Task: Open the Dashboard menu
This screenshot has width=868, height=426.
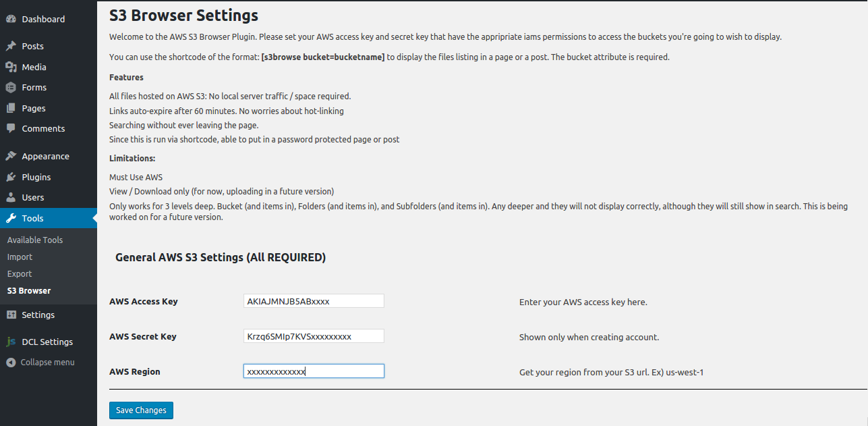Action: (49, 19)
